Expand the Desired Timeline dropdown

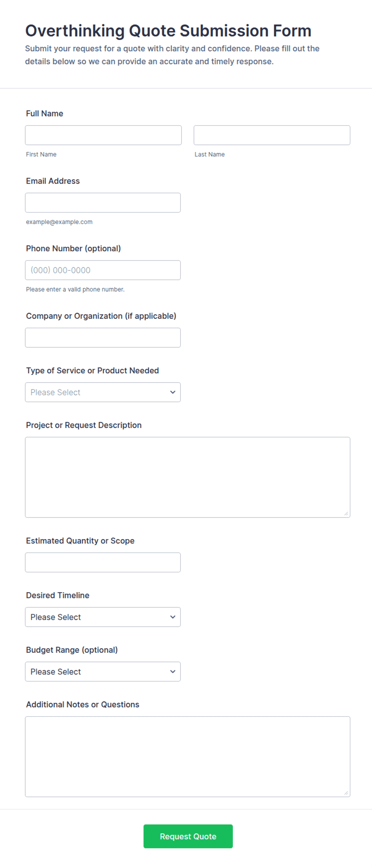pyautogui.click(x=103, y=617)
